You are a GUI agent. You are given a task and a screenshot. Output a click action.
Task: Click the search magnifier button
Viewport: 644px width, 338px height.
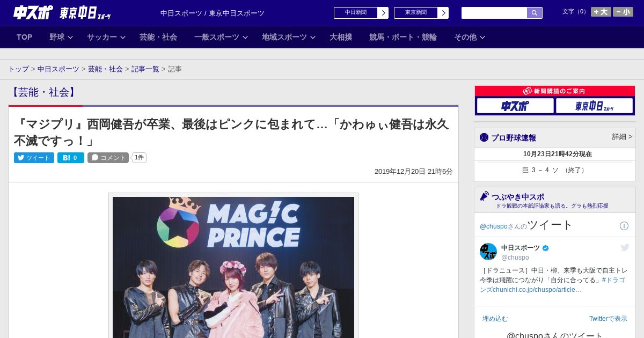point(535,13)
